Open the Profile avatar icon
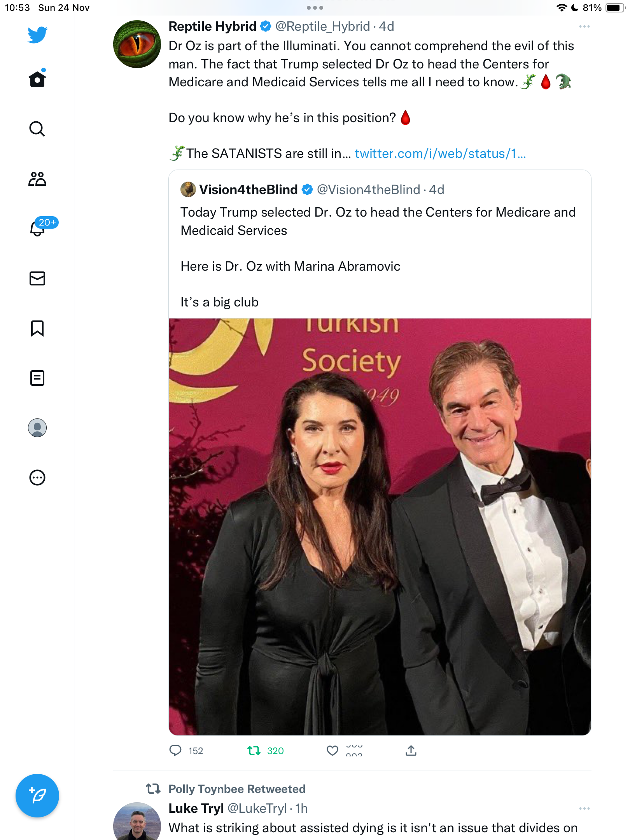The height and width of the screenshot is (840, 630). [37, 428]
